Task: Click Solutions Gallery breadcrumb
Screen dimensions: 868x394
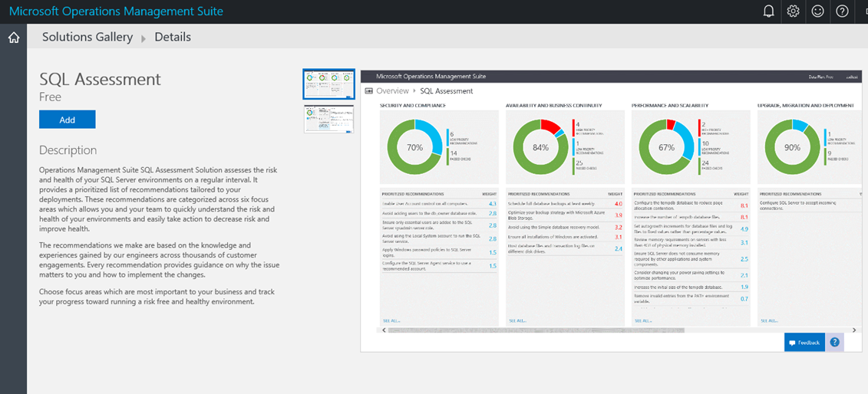Action: [x=87, y=37]
